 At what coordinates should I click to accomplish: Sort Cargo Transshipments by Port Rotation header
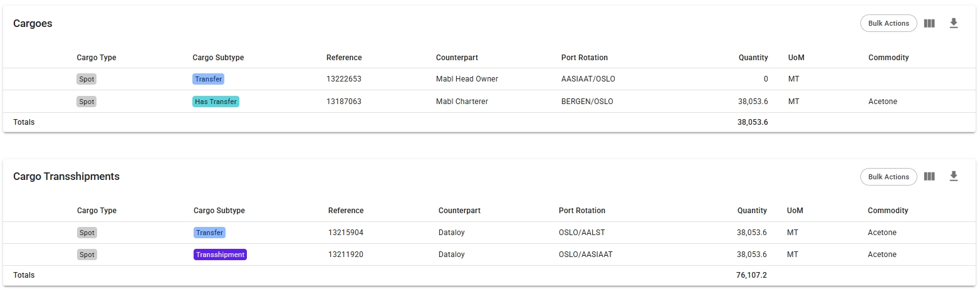582,211
